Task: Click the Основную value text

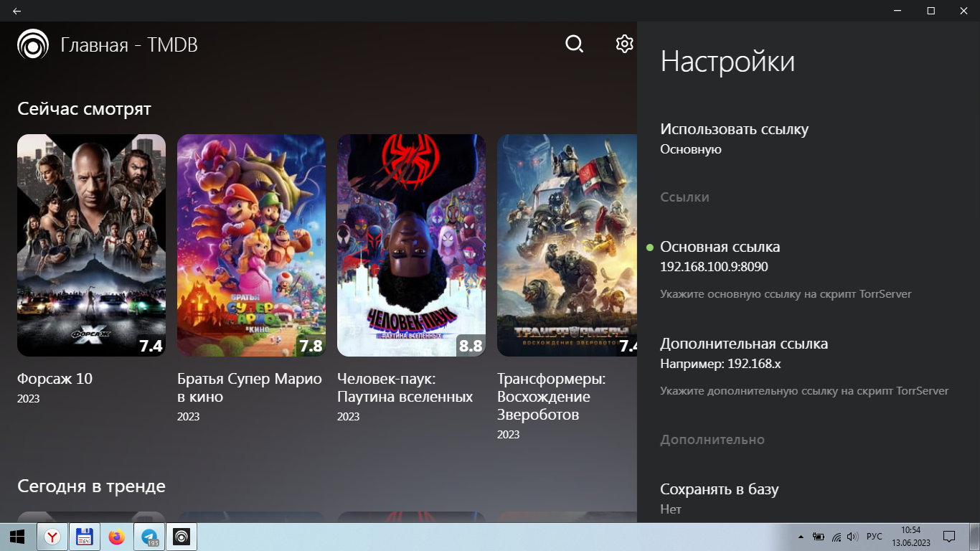Action: tap(691, 150)
